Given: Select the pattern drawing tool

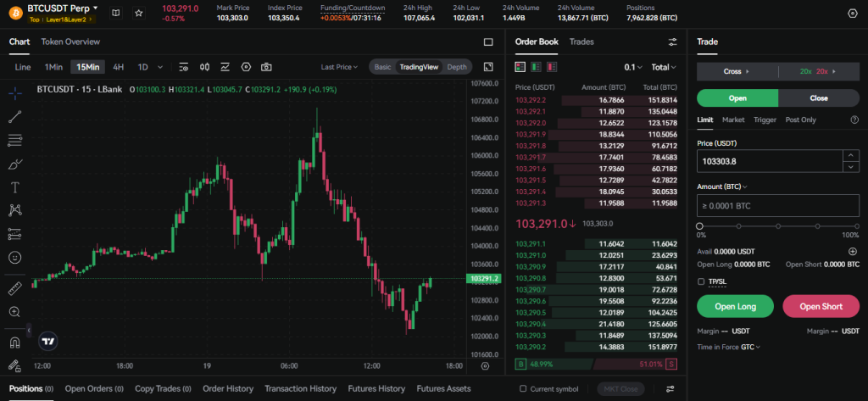Looking at the screenshot, I should pyautogui.click(x=15, y=210).
